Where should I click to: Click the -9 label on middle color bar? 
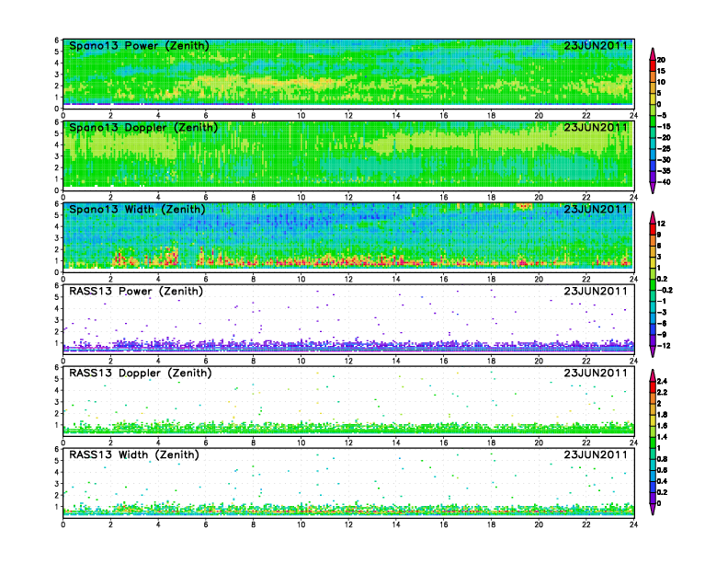(x=662, y=335)
